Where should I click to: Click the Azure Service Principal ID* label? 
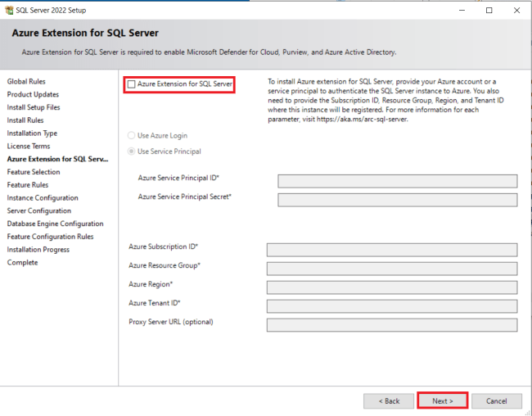coord(178,178)
